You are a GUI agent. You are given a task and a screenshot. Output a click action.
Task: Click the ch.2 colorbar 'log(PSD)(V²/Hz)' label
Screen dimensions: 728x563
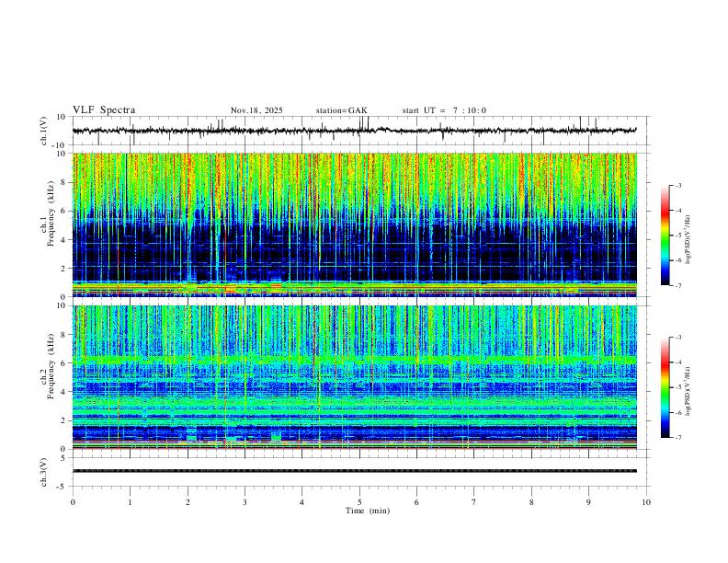[688, 391]
